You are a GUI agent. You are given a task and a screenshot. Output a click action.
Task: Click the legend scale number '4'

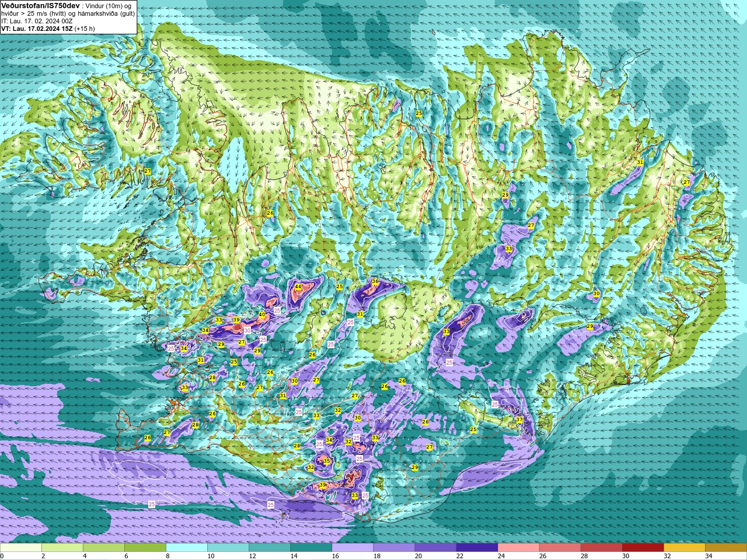(x=85, y=556)
